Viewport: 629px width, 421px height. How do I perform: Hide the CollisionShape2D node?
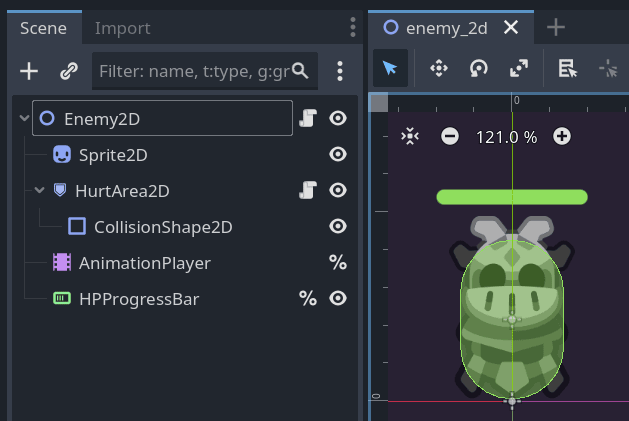[x=338, y=227]
